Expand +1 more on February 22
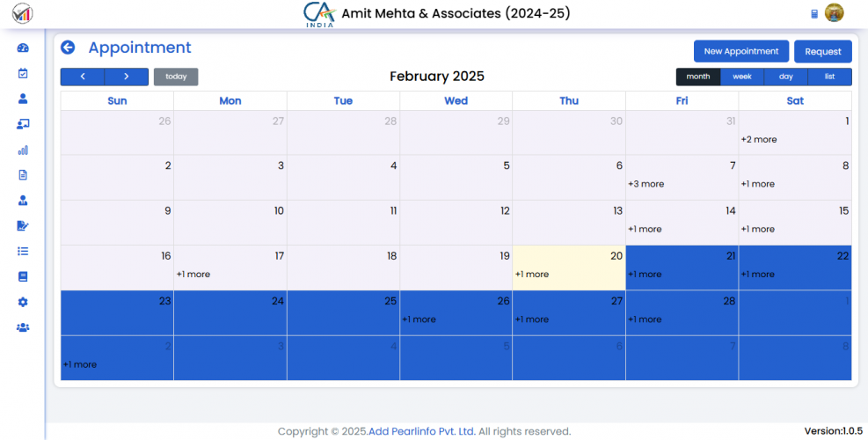Image resolution: width=868 pixels, height=440 pixels. pyautogui.click(x=758, y=274)
